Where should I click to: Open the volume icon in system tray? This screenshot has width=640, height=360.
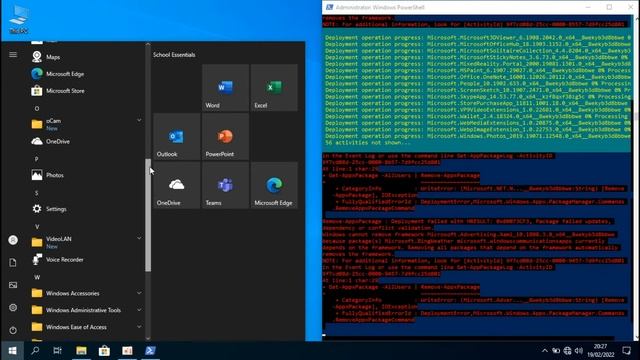point(579,351)
